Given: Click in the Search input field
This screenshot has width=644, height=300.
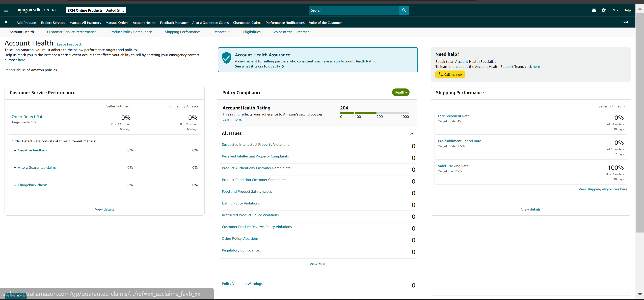Looking at the screenshot, I should 354,10.
